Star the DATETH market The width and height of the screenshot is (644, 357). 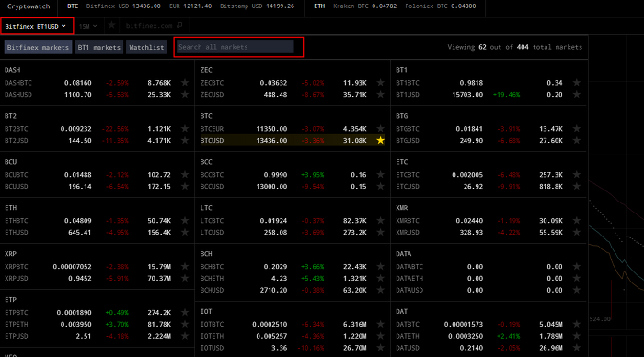(x=577, y=336)
